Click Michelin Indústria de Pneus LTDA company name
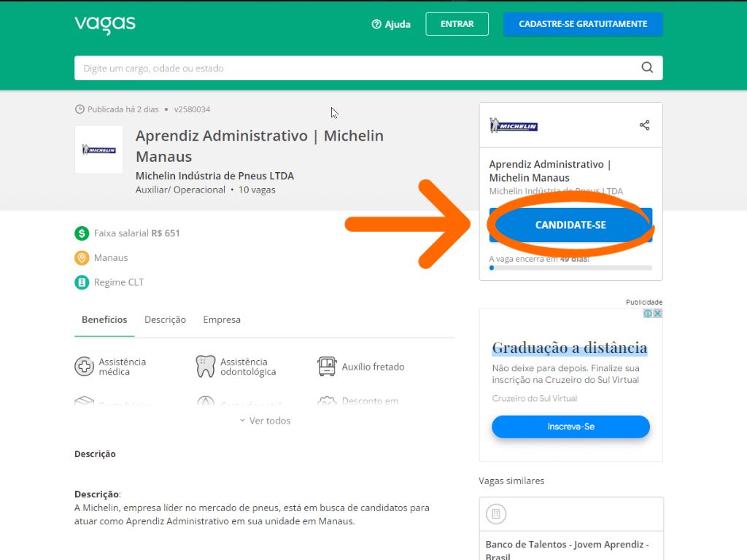This screenshot has width=747, height=560. pyautogui.click(x=215, y=176)
